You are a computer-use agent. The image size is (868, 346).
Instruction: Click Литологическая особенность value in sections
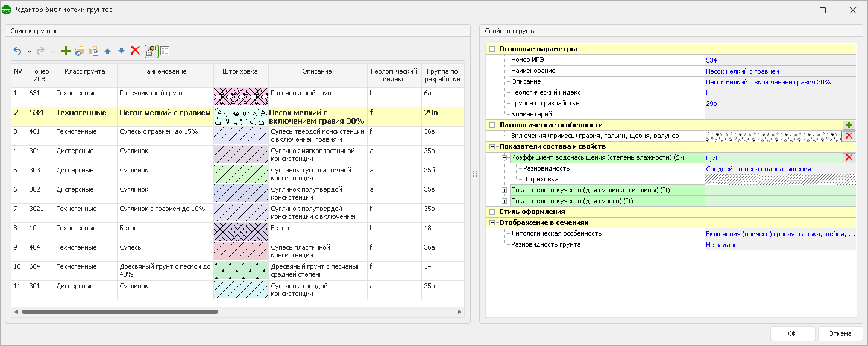pos(781,233)
